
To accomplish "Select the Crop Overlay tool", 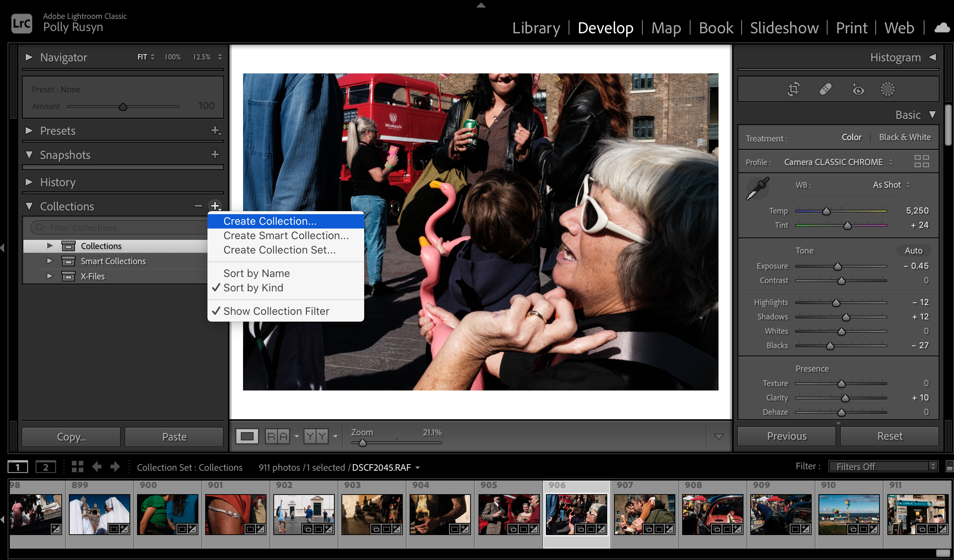I will point(793,89).
